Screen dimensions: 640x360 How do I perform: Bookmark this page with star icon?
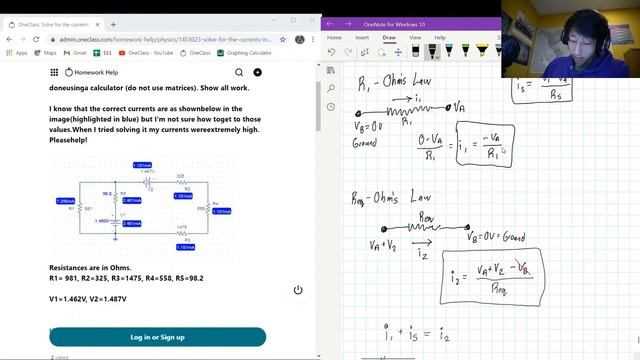point(283,40)
